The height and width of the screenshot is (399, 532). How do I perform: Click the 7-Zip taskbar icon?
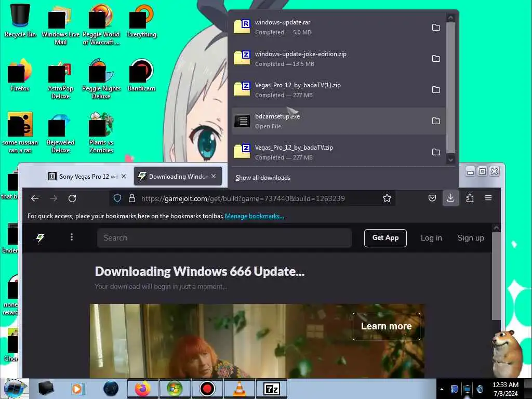pyautogui.click(x=271, y=389)
